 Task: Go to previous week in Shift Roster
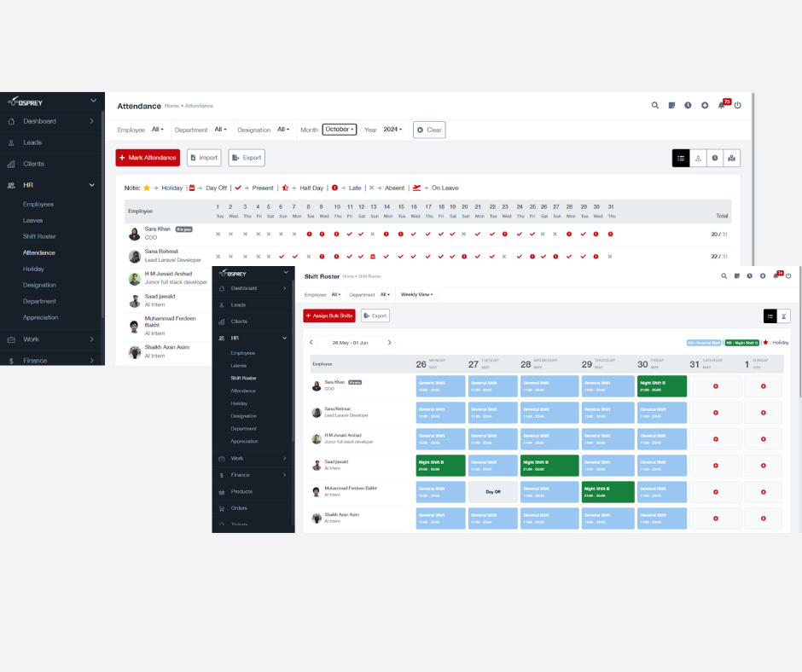pyautogui.click(x=311, y=343)
